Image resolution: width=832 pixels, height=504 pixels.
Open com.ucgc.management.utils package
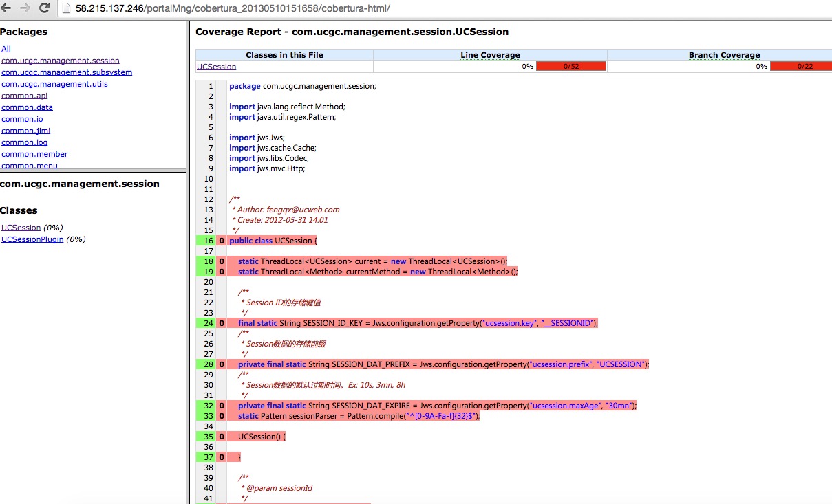(54, 84)
